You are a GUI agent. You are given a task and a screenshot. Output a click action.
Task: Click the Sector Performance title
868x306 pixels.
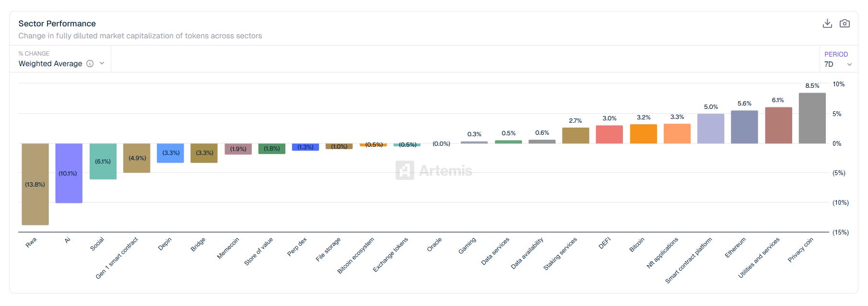pyautogui.click(x=57, y=24)
